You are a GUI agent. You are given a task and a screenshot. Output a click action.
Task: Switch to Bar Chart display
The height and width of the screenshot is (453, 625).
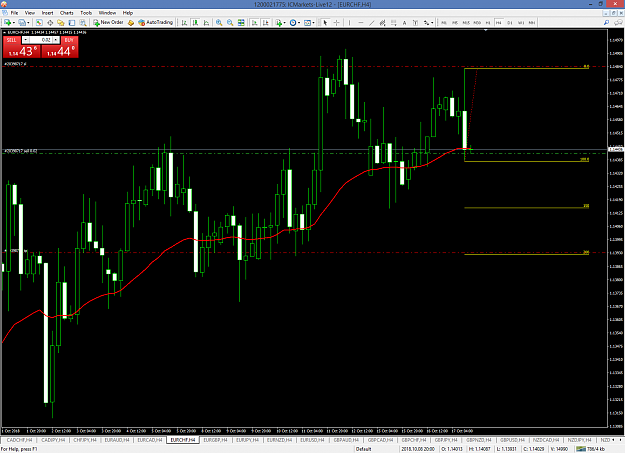[184, 23]
